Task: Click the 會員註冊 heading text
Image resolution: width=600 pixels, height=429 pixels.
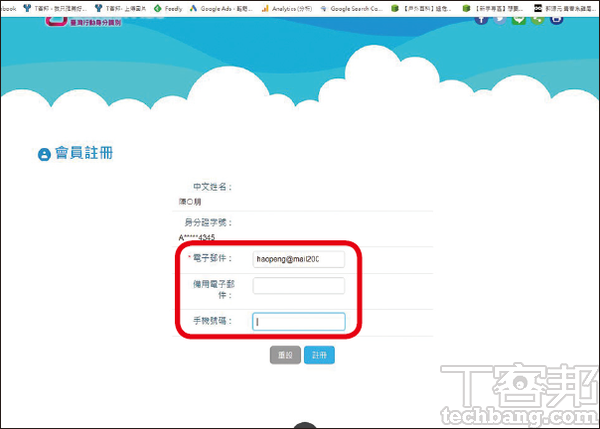Action: pyautogui.click(x=84, y=153)
